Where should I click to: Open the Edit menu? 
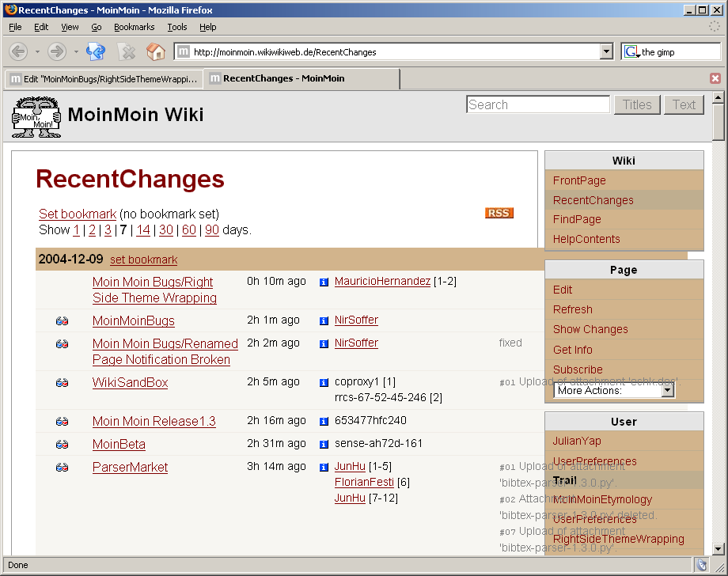click(x=41, y=27)
